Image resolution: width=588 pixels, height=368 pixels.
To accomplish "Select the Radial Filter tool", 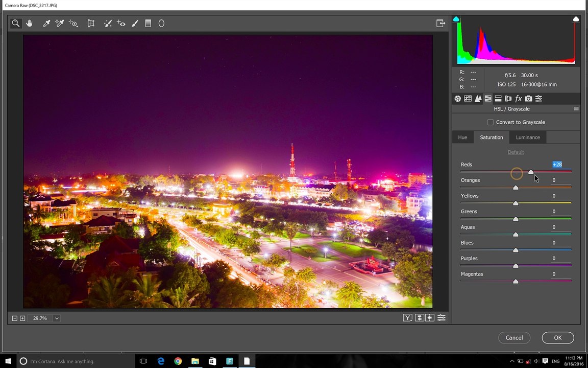I will pos(161,24).
